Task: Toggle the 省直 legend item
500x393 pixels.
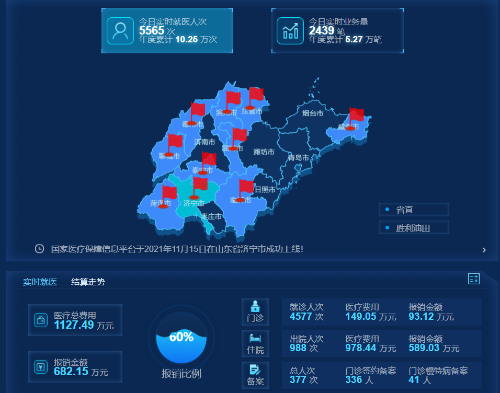Action: 414,210
